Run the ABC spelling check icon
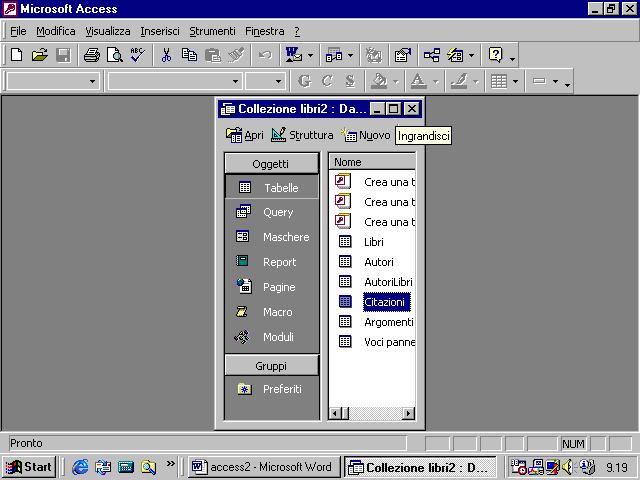The width and height of the screenshot is (640, 480). point(138,55)
